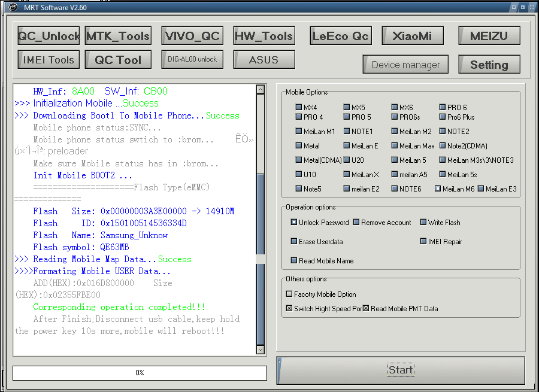Open QC Tool
This screenshot has height=392, width=539.
[118, 60]
